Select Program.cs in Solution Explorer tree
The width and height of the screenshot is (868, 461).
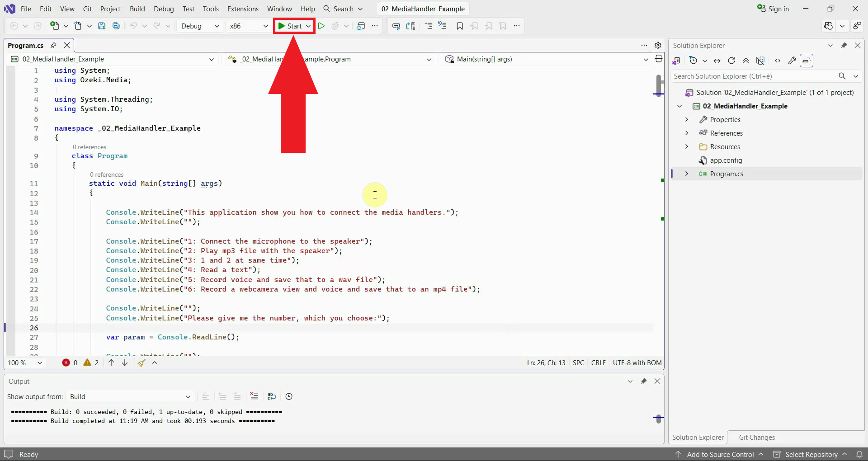(x=726, y=174)
